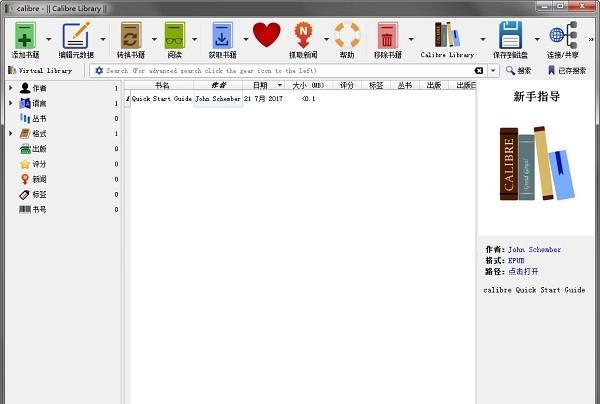Click the red heart donate icon
This screenshot has width=600, height=404.
pyautogui.click(x=267, y=35)
